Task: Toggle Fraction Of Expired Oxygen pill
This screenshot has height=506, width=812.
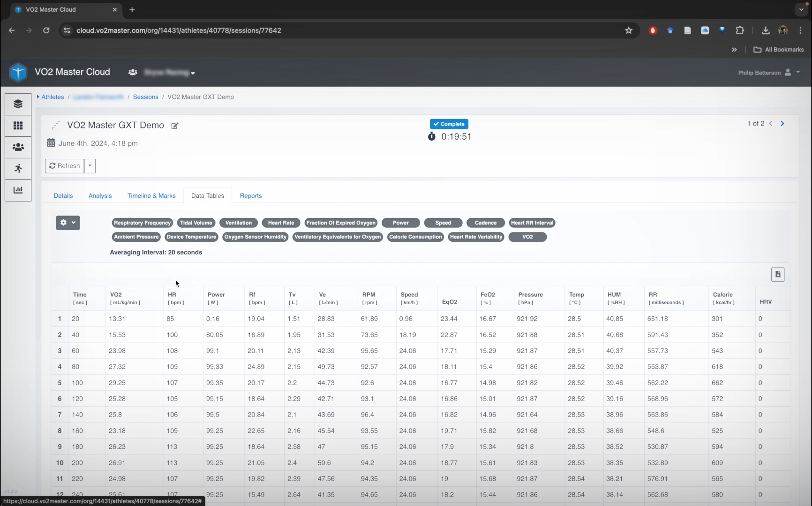Action: (341, 223)
